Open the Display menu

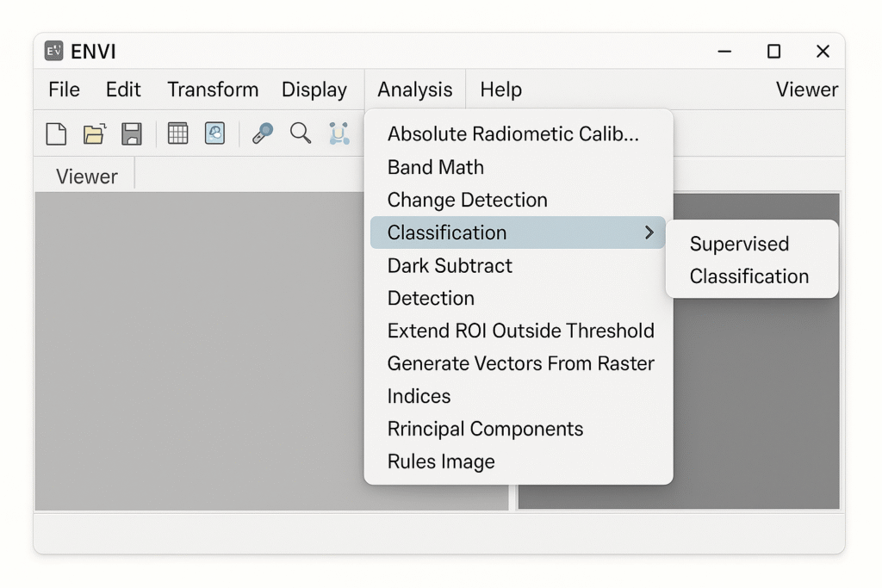point(314,90)
